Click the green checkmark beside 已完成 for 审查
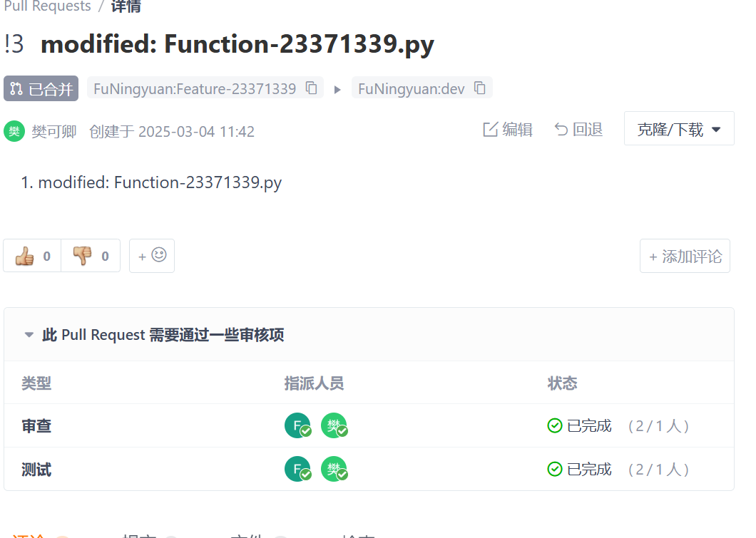The height and width of the screenshot is (538, 756). 555,425
